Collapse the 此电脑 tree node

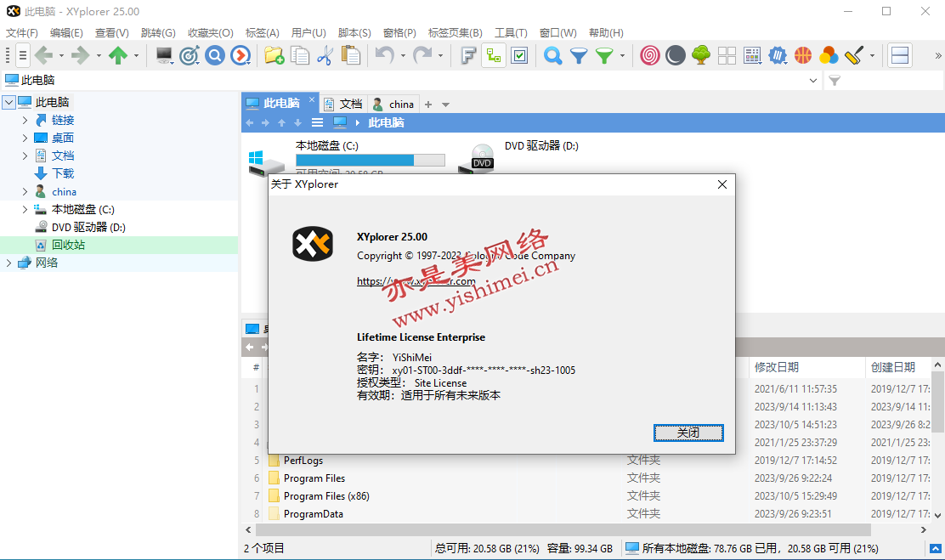[x=9, y=102]
